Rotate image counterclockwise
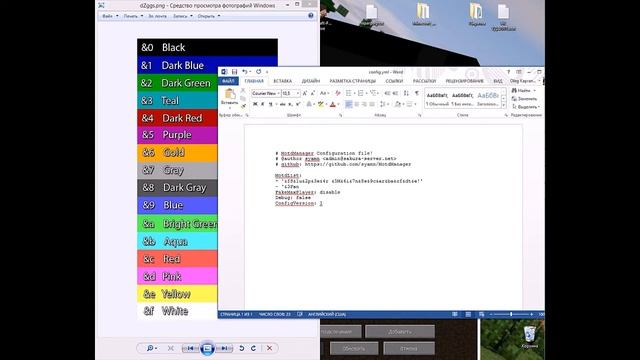Image resolution: width=640 pixels, height=360 pixels. pyautogui.click(x=242, y=348)
